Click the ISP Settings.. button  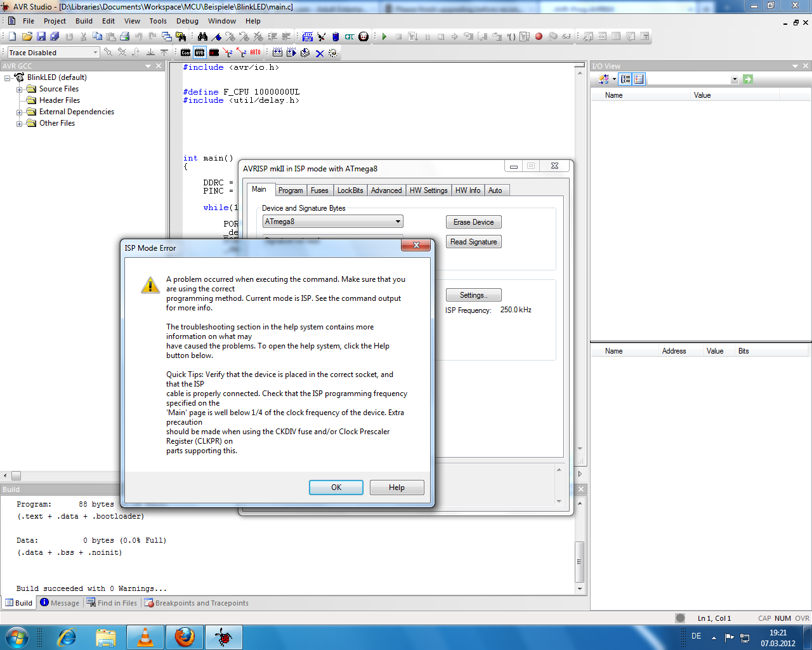473,295
